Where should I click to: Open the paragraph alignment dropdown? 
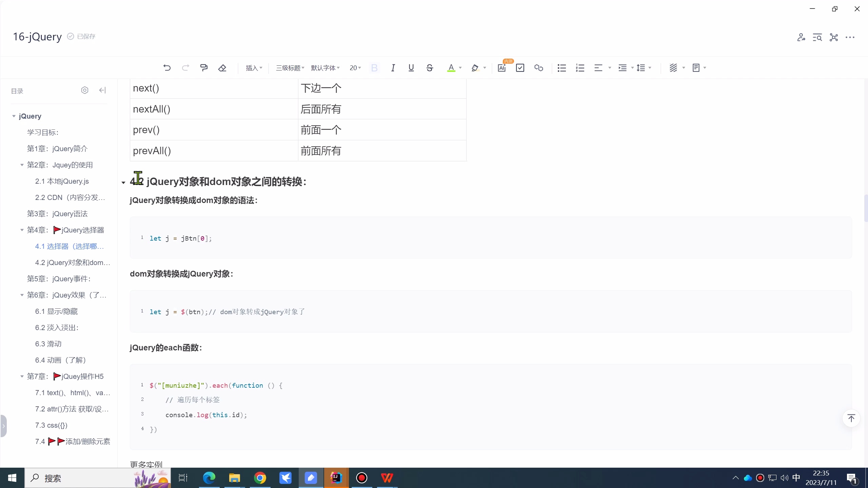click(x=602, y=67)
